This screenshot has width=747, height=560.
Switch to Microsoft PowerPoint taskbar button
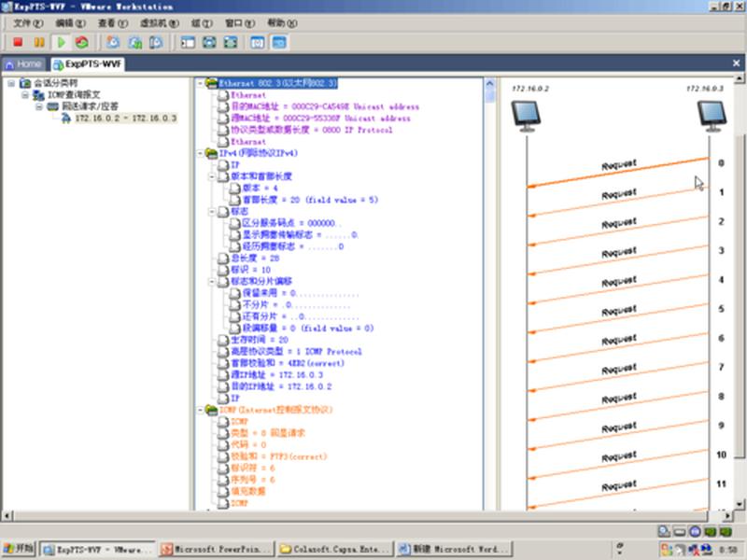point(218,549)
